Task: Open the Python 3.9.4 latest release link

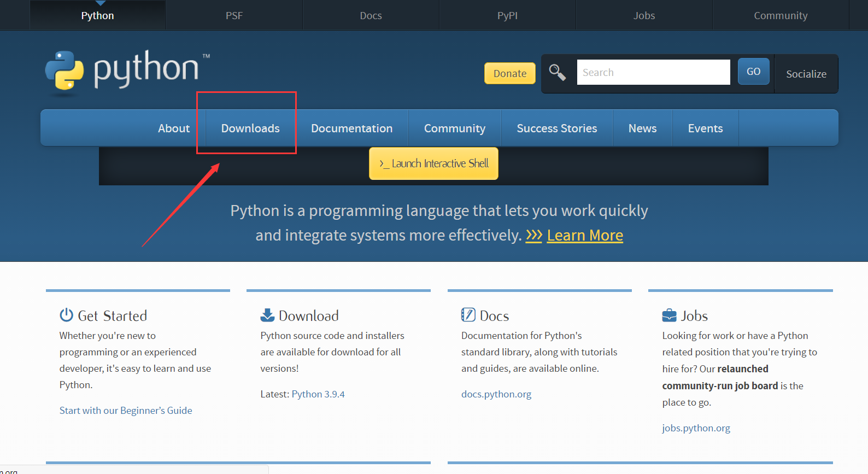Action: (x=318, y=394)
